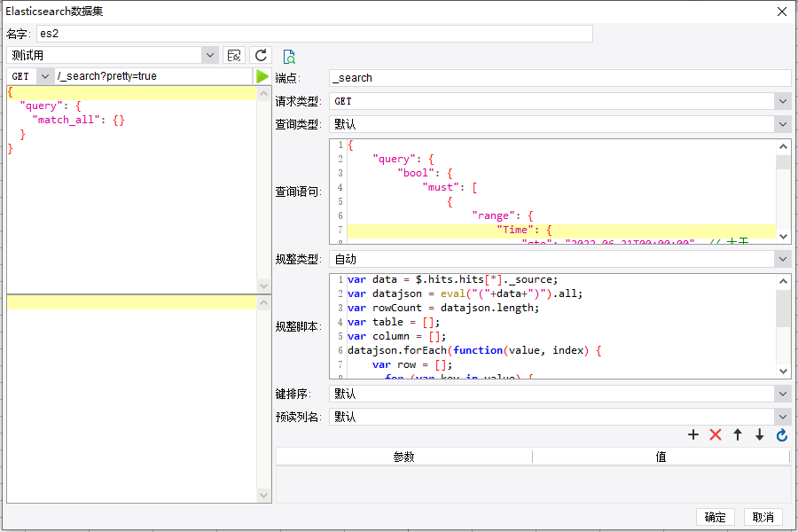The width and height of the screenshot is (798, 532).
Task: Click scroll-up arrow of the 规整脚本 editor
Action: tap(783, 282)
